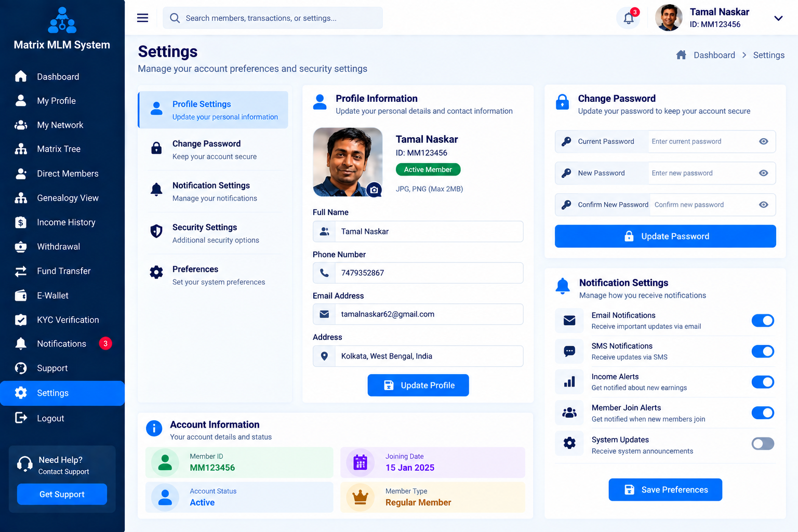Click the Income History dollar icon
This screenshot has height=532, width=798.
pos(21,222)
